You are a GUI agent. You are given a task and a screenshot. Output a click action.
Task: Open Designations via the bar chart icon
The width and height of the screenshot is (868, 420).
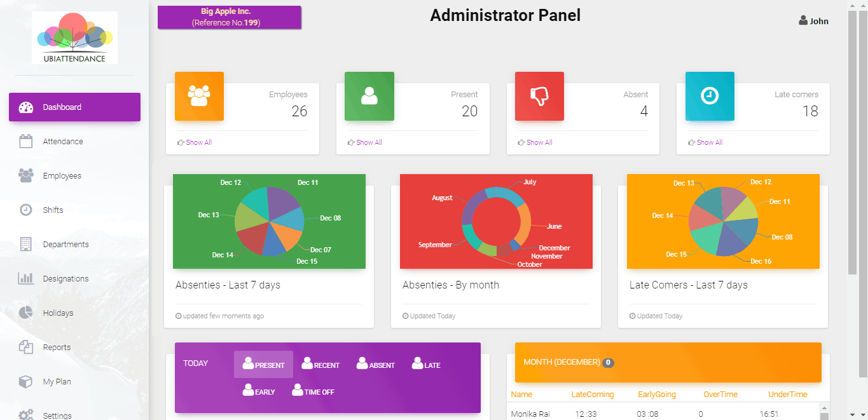point(25,278)
